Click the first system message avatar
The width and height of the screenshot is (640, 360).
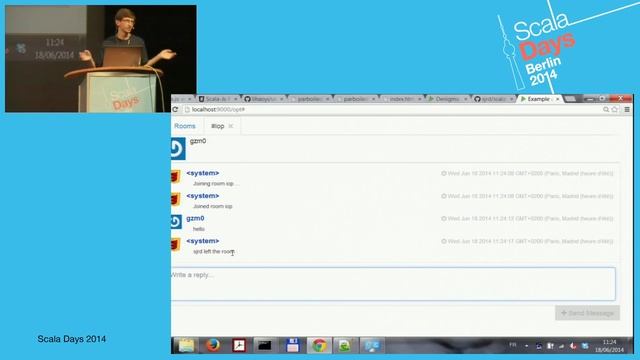(x=176, y=177)
